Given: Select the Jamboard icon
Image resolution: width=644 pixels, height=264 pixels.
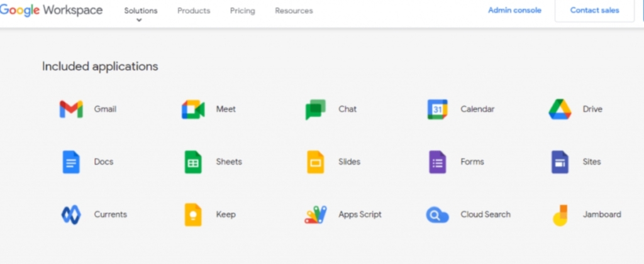Looking at the screenshot, I should click(x=559, y=215).
